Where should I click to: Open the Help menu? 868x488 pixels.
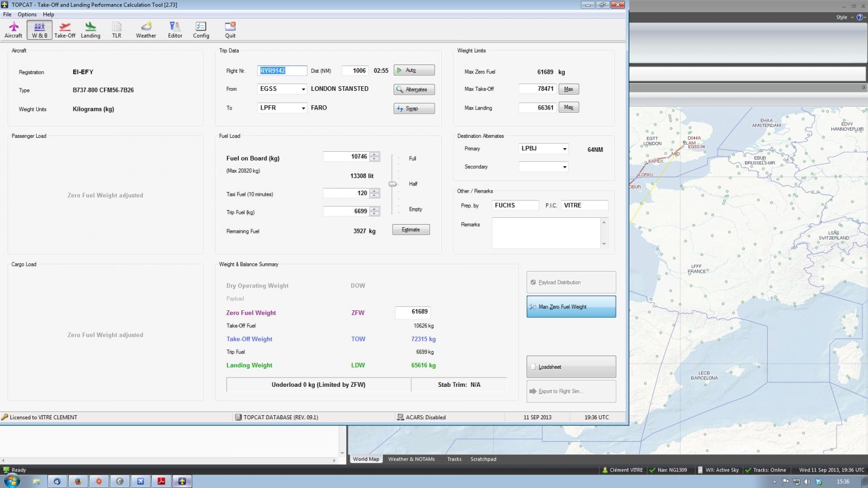point(49,14)
